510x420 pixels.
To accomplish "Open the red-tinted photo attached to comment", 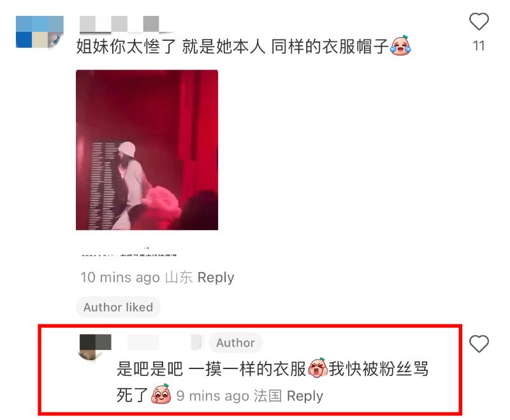I will pyautogui.click(x=147, y=150).
